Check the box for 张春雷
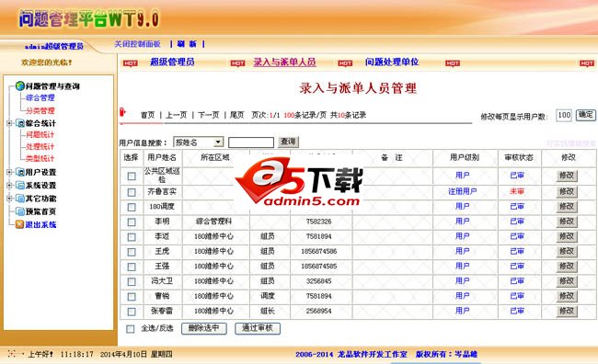Image resolution: width=598 pixels, height=364 pixels. point(132,312)
